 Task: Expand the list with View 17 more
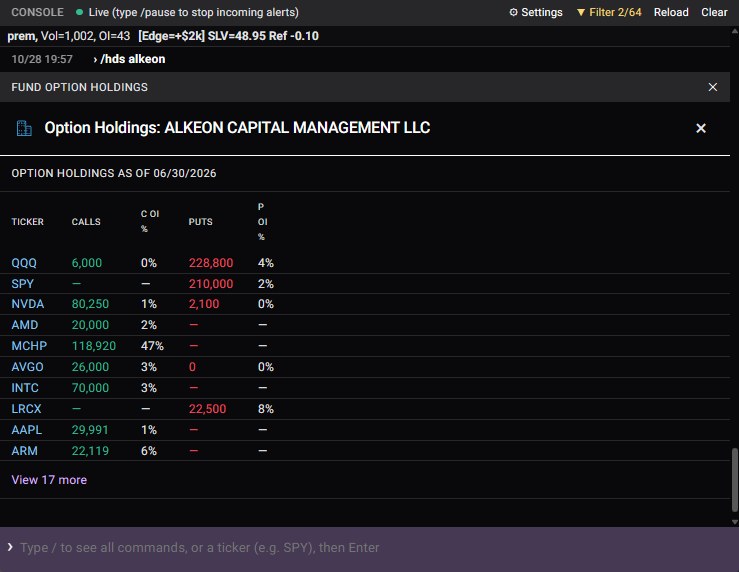(49, 480)
